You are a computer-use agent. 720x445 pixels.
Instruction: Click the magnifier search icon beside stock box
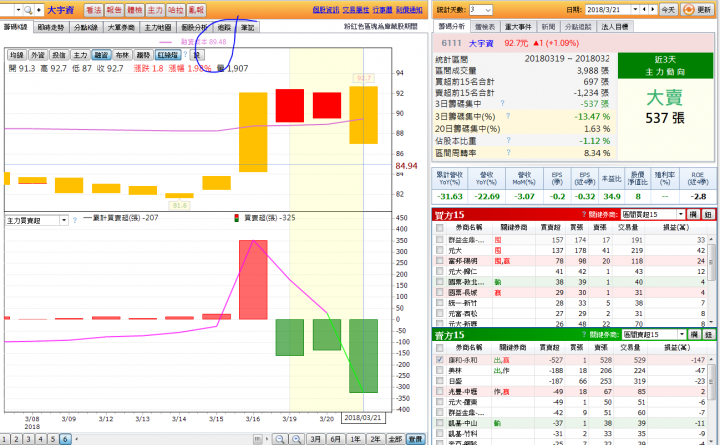coord(28,10)
